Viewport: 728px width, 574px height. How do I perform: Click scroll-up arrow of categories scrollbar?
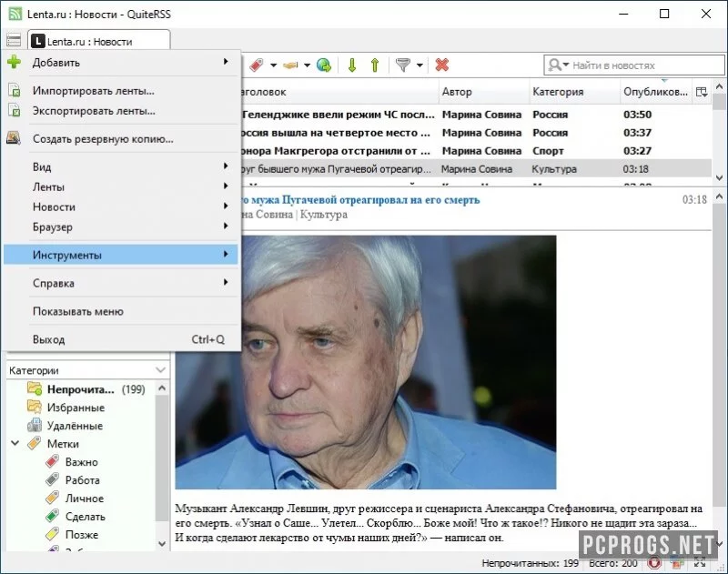point(162,388)
